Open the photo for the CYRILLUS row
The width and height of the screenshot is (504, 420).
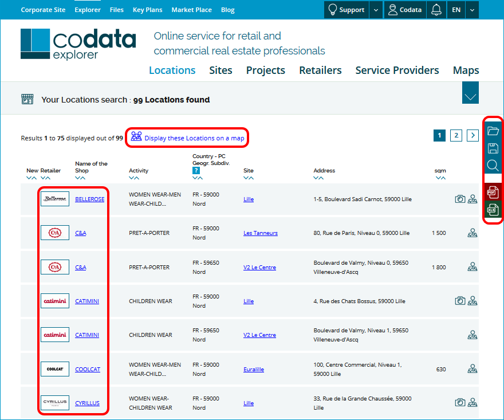460,403
